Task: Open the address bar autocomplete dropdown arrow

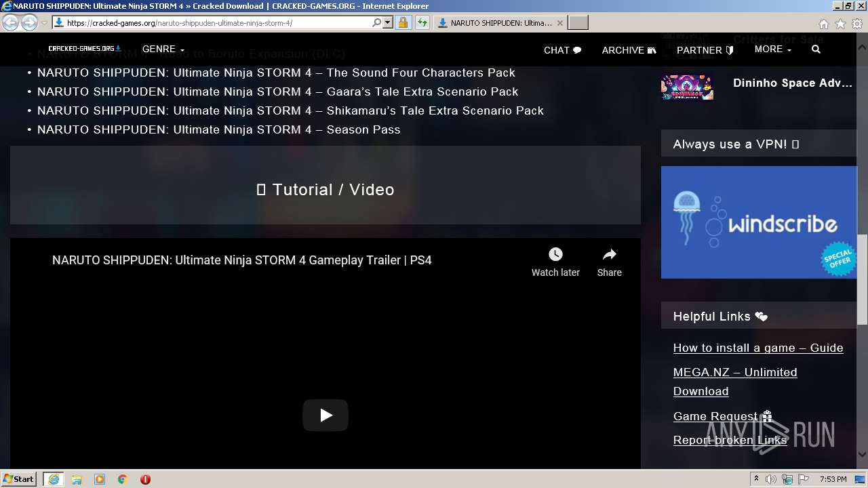Action: (388, 23)
